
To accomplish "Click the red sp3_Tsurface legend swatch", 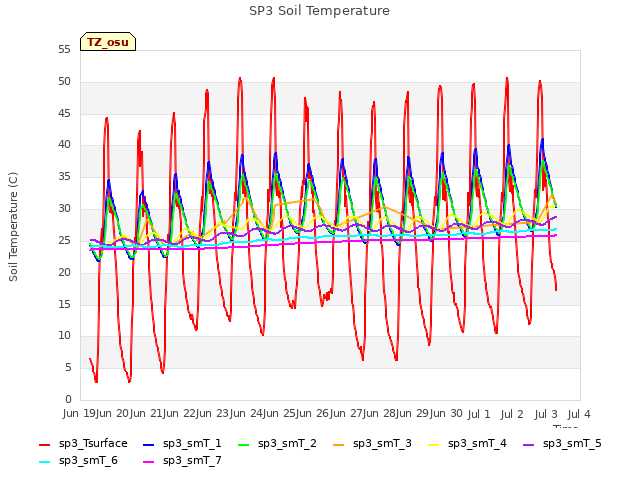I will coord(44,444).
